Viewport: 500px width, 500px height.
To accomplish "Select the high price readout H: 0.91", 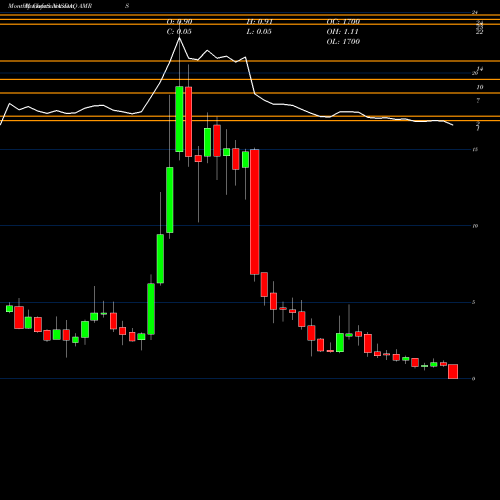I will pyautogui.click(x=260, y=22).
